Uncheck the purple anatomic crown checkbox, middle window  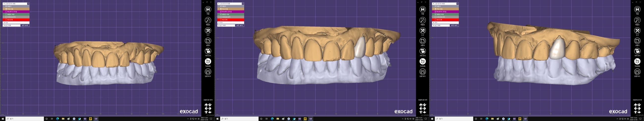tap(221, 11)
